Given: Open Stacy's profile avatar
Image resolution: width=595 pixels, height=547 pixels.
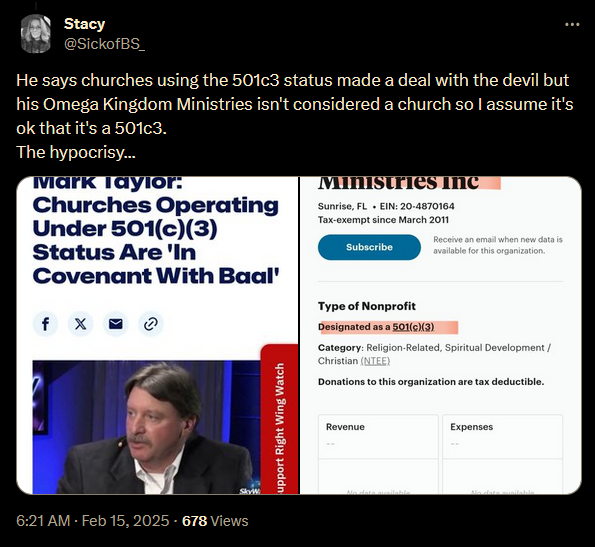Looking at the screenshot, I should (x=35, y=34).
